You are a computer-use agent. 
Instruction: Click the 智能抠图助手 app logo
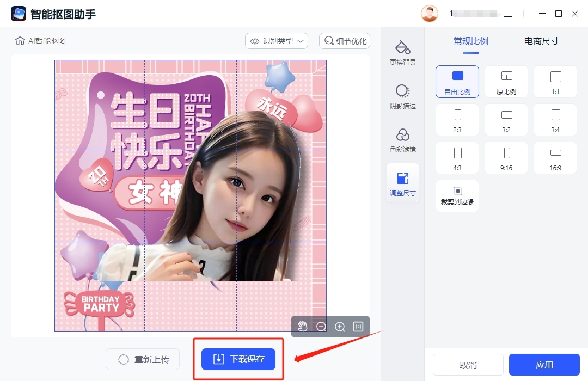tap(19, 14)
